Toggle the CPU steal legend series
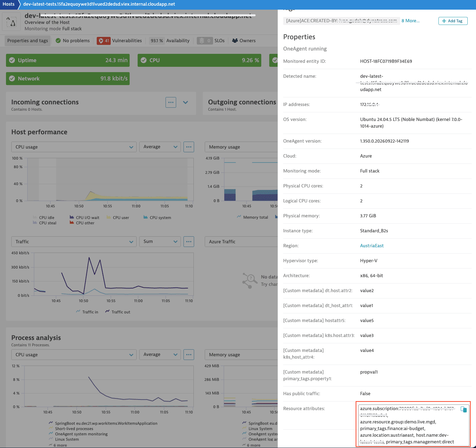476x448 pixels. [x=45, y=223]
